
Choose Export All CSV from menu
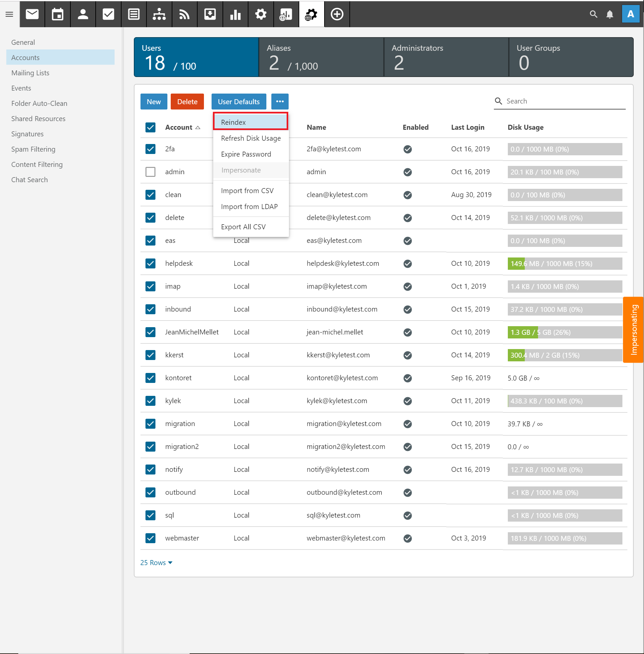[x=243, y=227]
